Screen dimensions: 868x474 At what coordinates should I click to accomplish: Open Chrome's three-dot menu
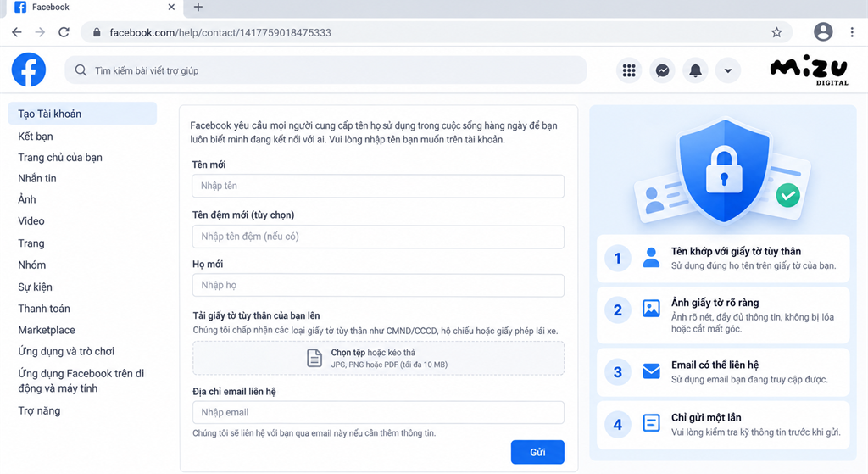coord(852,32)
